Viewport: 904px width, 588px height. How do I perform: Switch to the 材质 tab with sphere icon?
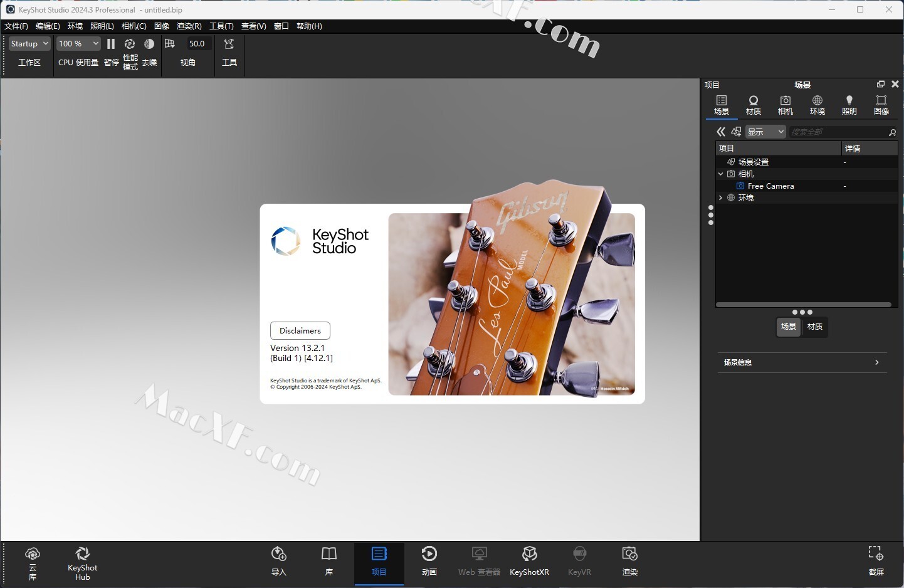(754, 105)
